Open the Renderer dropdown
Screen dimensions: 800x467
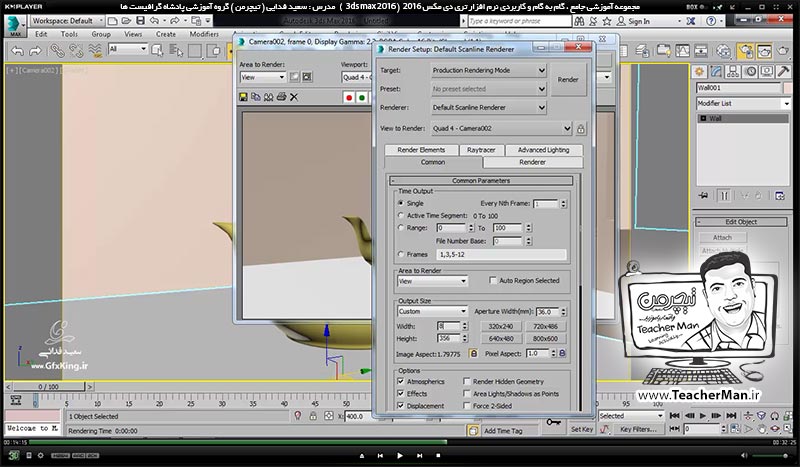click(489, 108)
